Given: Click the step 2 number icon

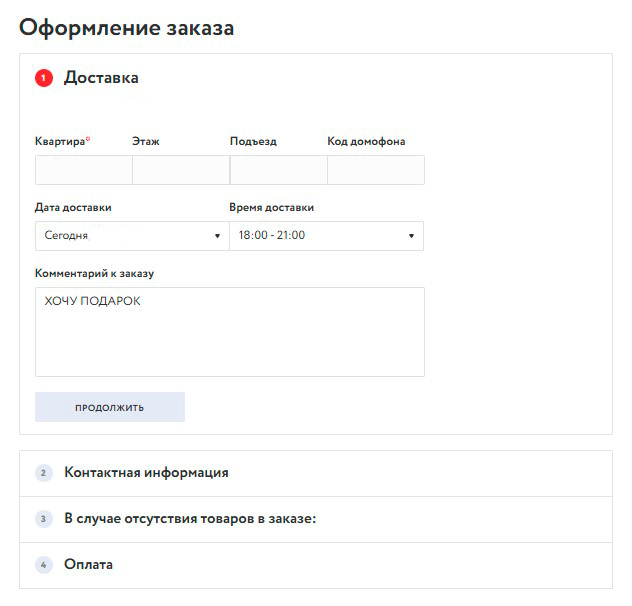Looking at the screenshot, I should click(44, 473).
